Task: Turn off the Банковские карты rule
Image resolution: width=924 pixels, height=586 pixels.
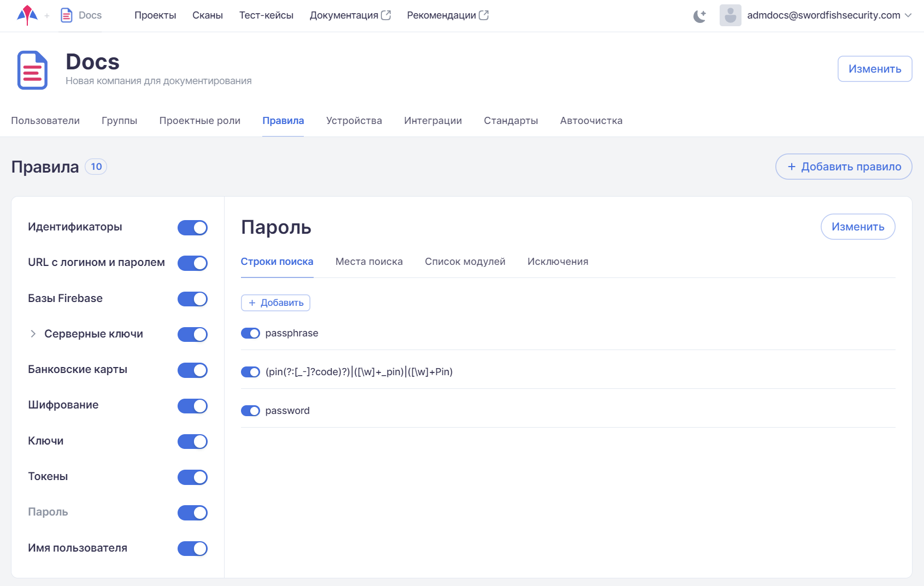Action: tap(192, 370)
